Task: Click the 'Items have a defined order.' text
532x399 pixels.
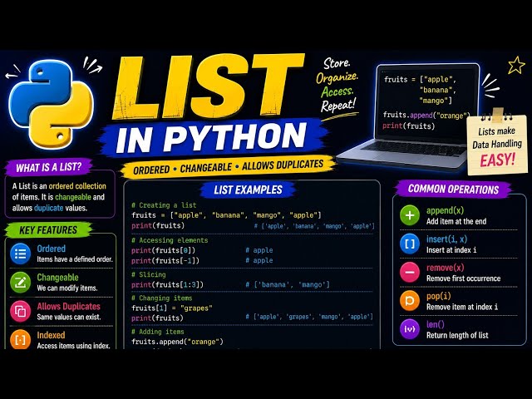Action: [75, 259]
